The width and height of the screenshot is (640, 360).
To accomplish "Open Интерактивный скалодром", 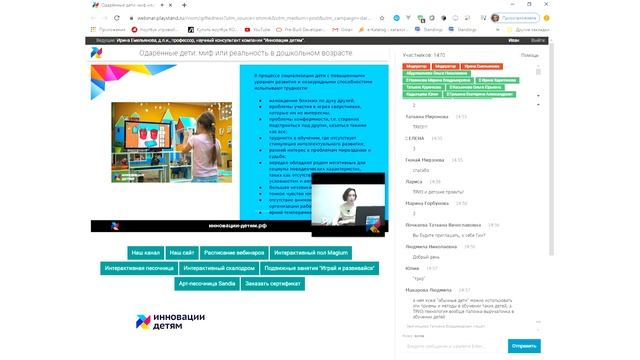I will [x=219, y=268].
